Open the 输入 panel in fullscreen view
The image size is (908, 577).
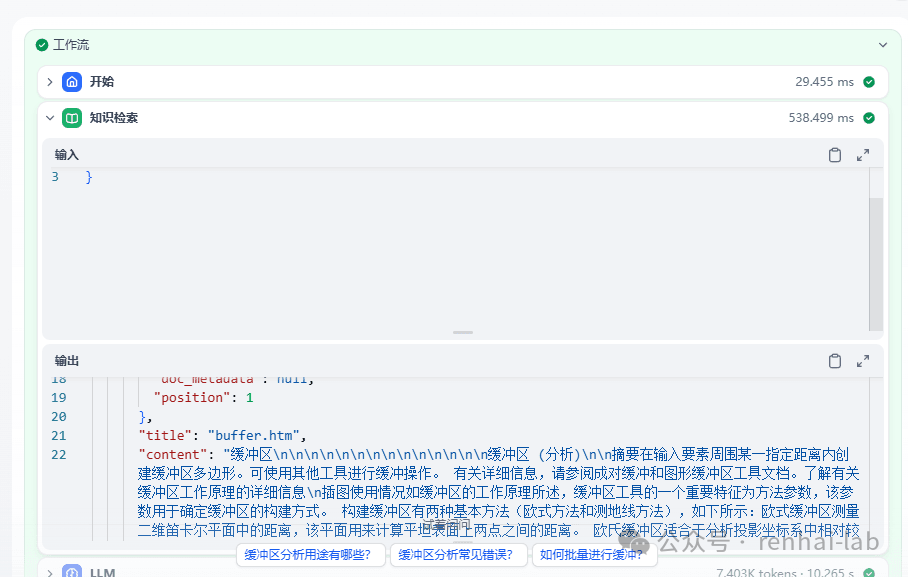(x=862, y=154)
